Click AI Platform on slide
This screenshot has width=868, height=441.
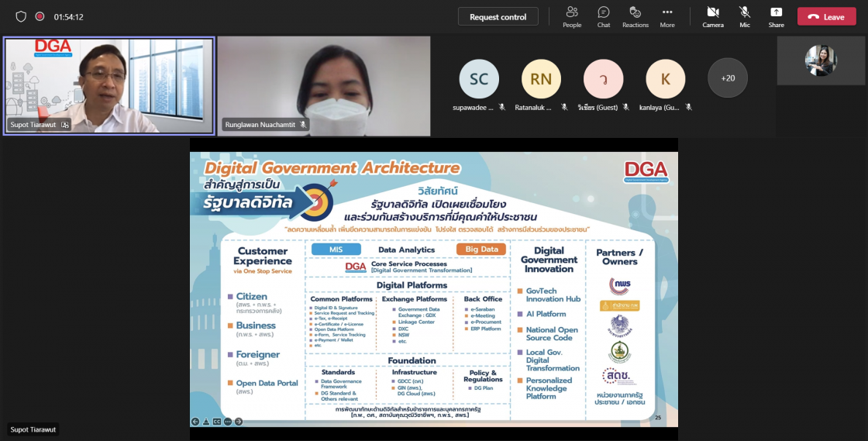coord(546,314)
